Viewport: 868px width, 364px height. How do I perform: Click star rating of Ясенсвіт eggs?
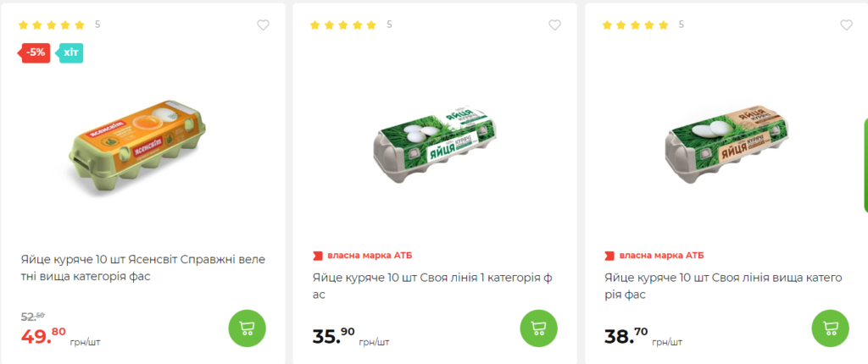coord(52,25)
